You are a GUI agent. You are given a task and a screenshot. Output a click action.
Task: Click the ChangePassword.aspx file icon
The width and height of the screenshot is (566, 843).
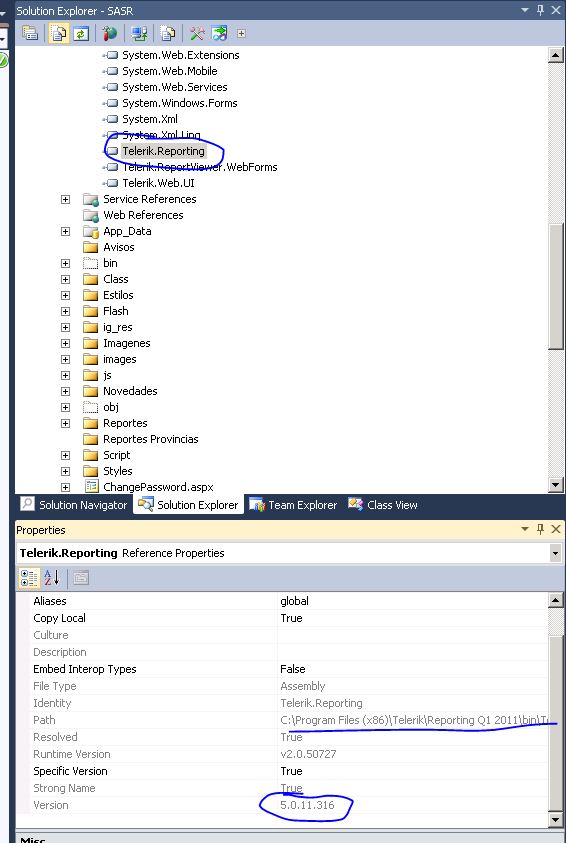click(92, 487)
